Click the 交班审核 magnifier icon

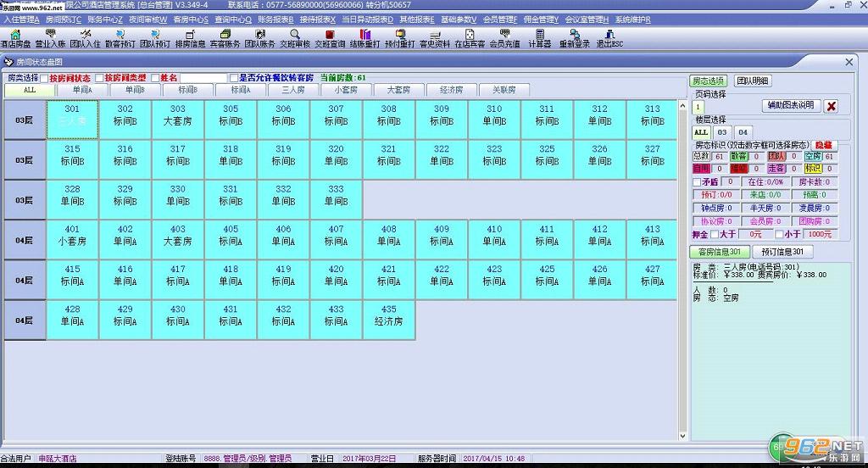[295, 39]
